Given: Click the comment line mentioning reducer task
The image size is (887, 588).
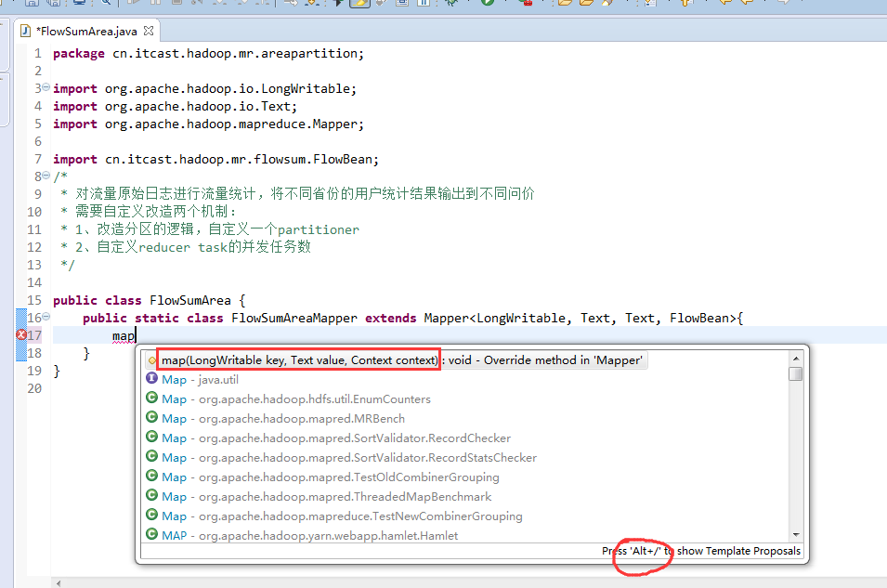Looking at the screenshot, I should 186,247.
